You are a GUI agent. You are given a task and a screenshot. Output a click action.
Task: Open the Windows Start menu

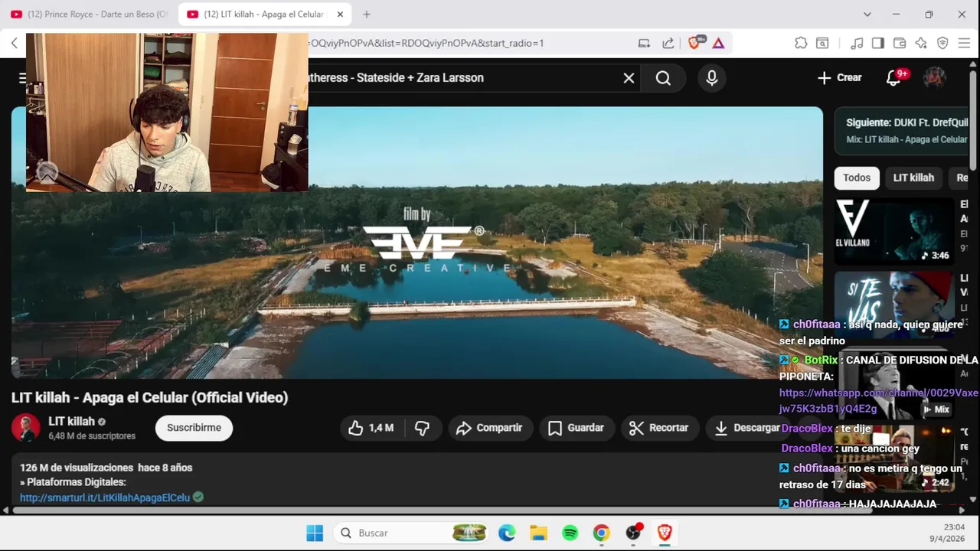pyautogui.click(x=315, y=533)
